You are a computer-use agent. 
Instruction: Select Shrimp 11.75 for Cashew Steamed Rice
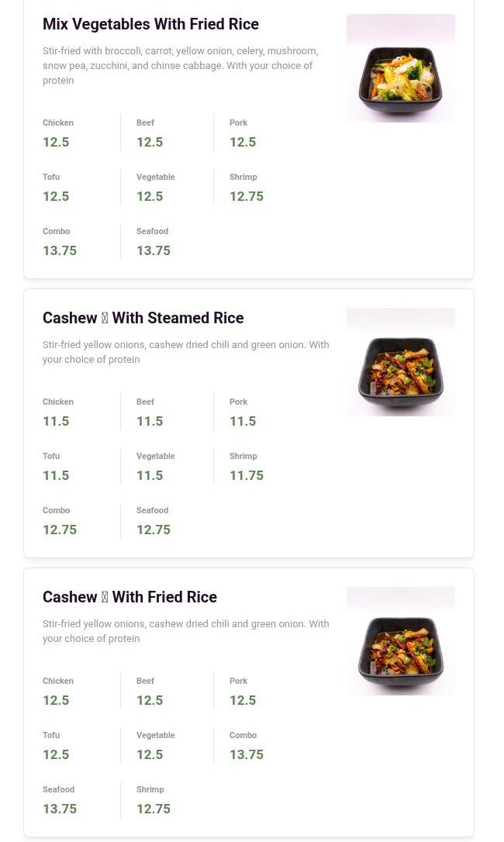click(x=246, y=467)
